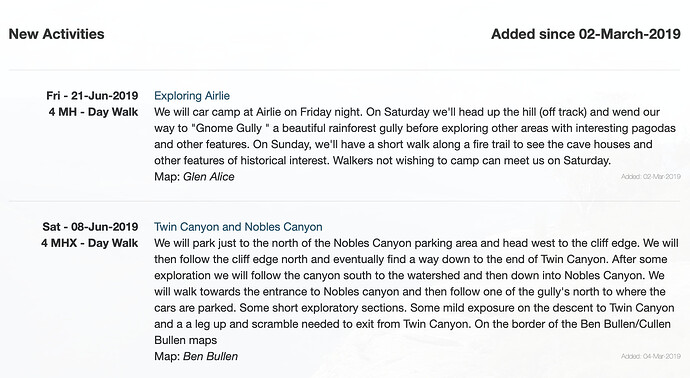690x378 pixels.
Task: Click the Added since 02-March-2019 heading
Action: point(586,34)
